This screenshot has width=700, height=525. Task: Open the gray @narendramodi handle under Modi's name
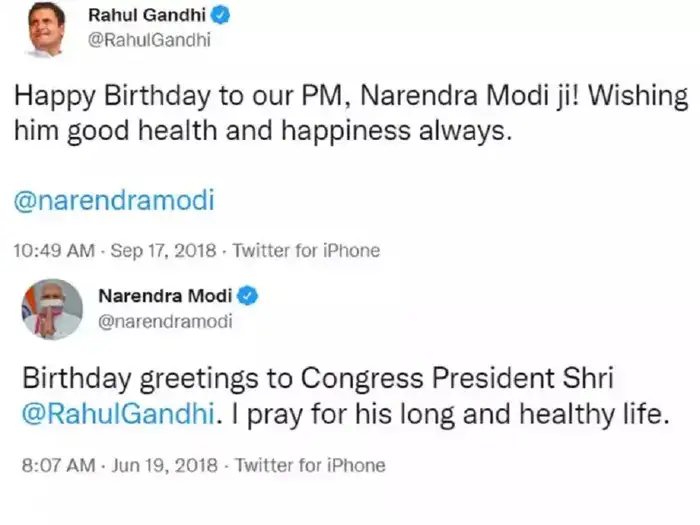pos(165,320)
